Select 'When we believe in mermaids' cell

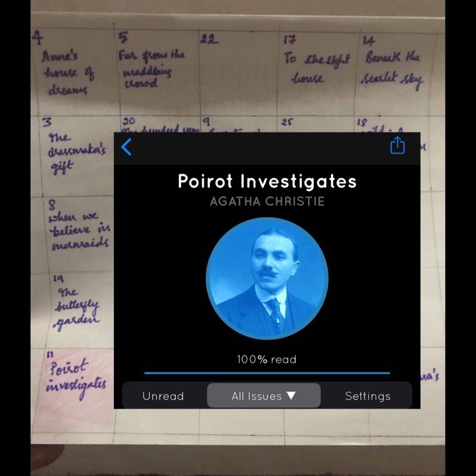click(x=78, y=230)
